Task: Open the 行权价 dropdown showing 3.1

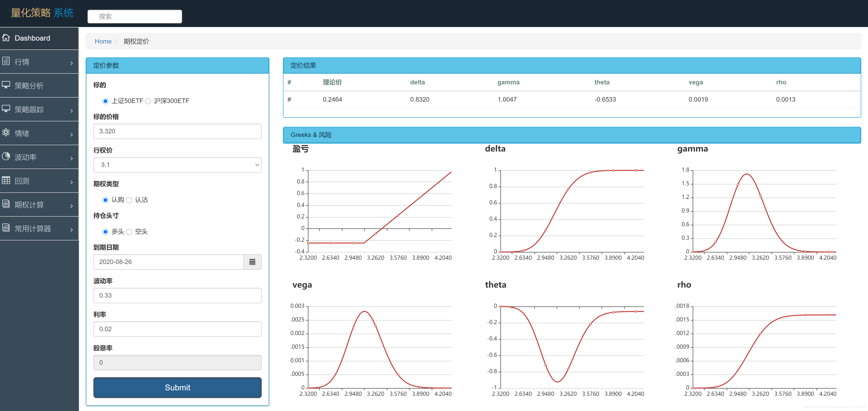Action: [x=177, y=165]
